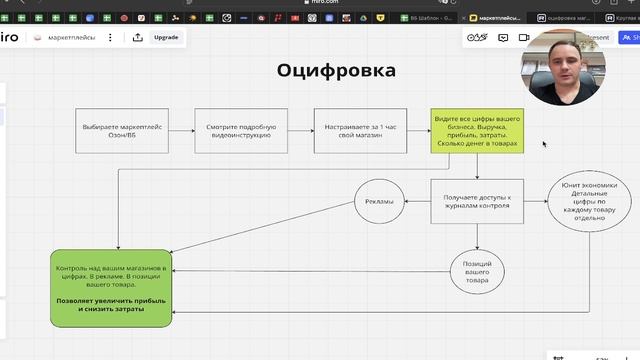Select the Получаете доступы к журналам контроля box
The image size is (640, 360).
[477, 201]
